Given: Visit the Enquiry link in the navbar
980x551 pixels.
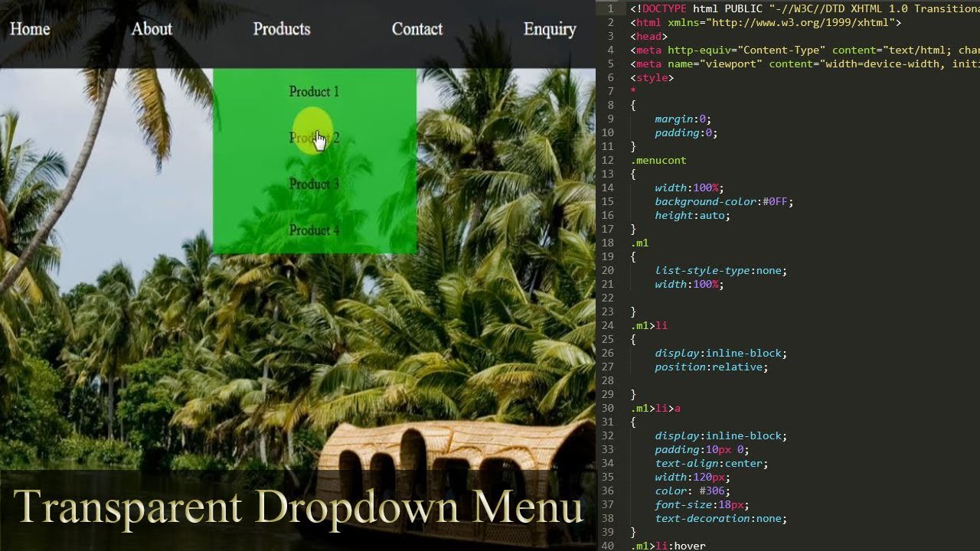Looking at the screenshot, I should (550, 30).
